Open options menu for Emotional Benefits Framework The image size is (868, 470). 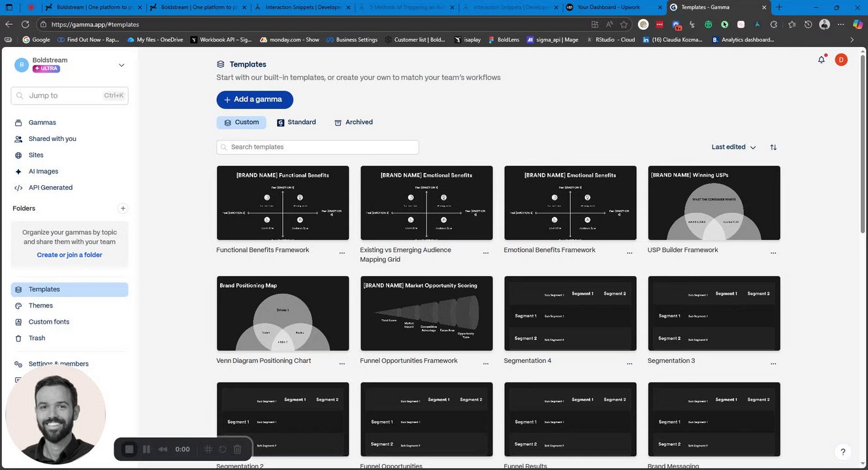tap(630, 253)
